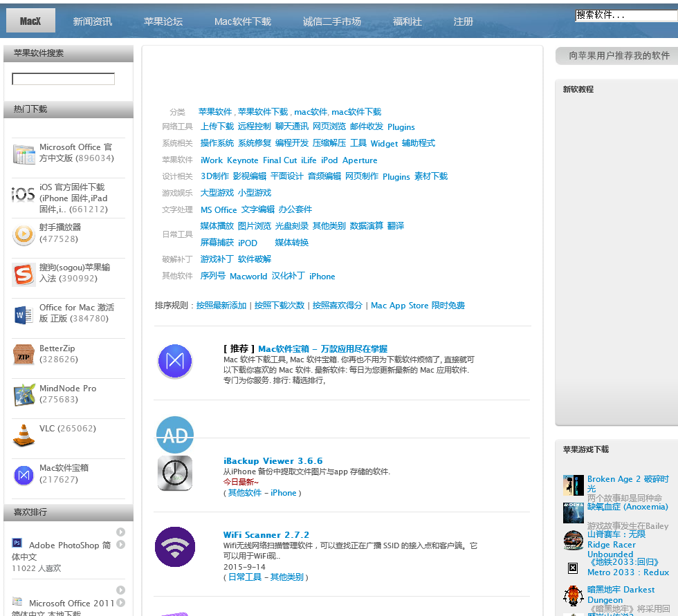Click the Metro 2033 Redux broken image icon

click(x=573, y=568)
